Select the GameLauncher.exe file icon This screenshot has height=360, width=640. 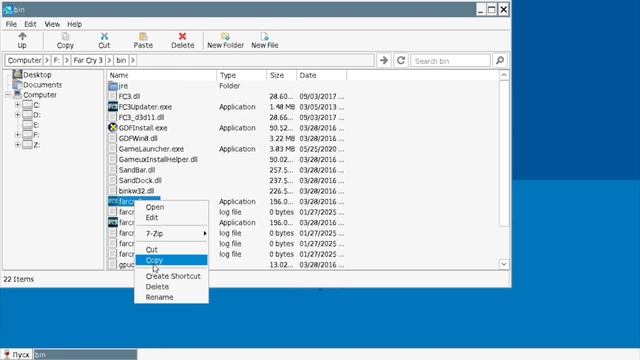coord(113,149)
